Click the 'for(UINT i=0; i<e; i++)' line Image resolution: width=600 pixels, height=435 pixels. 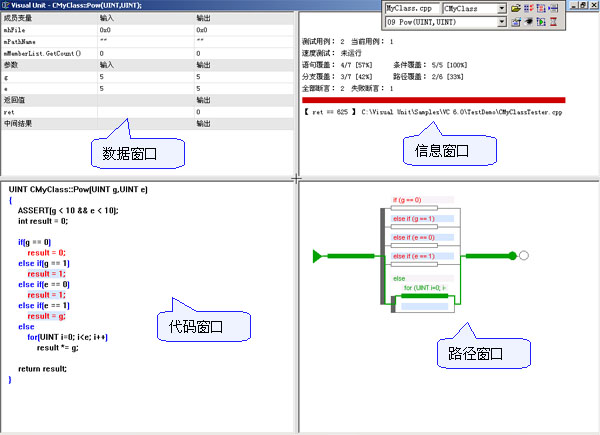[x=67, y=337]
